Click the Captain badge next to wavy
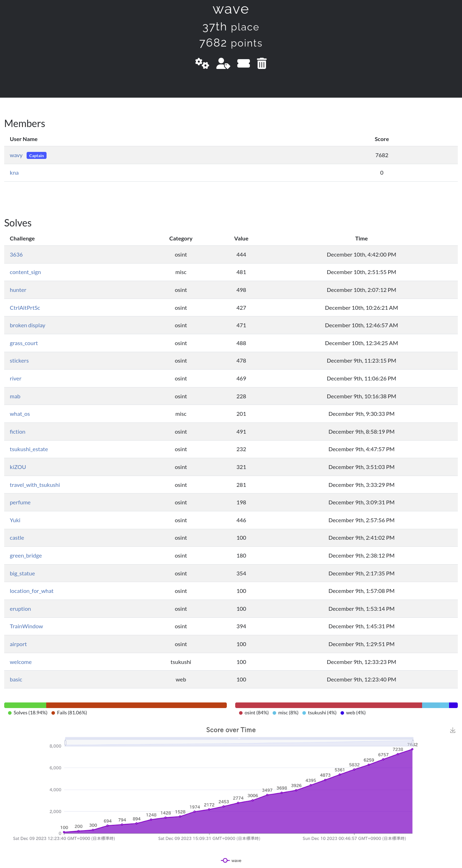Screen dimensions: 462x868 click(36, 156)
